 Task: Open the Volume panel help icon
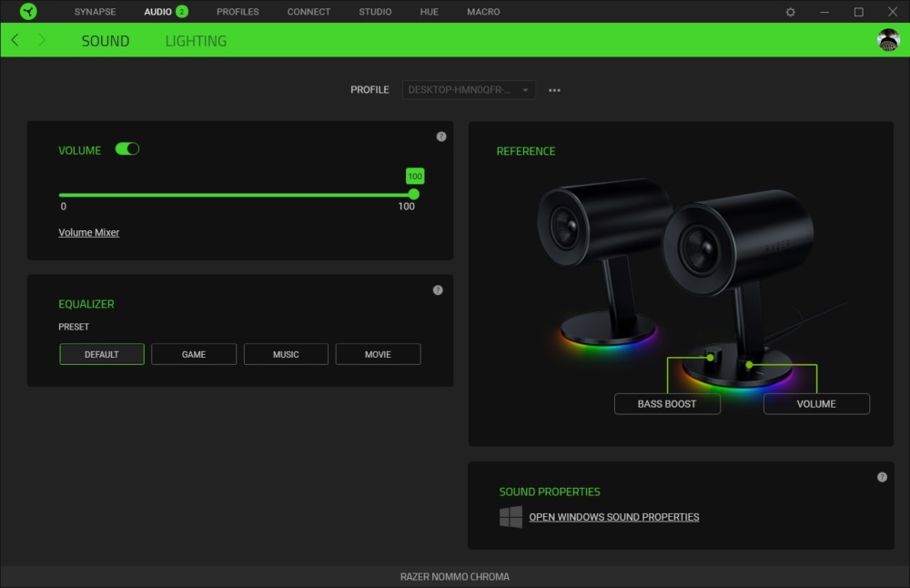[441, 137]
